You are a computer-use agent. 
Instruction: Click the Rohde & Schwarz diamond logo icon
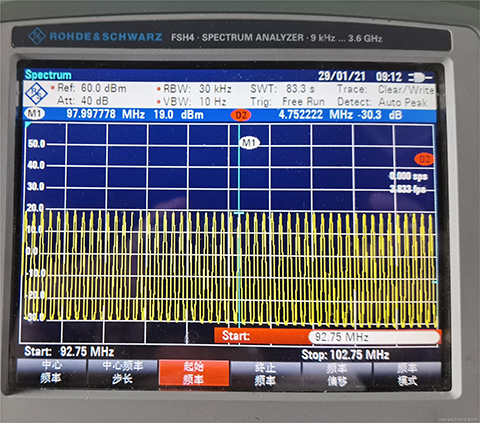36,94
